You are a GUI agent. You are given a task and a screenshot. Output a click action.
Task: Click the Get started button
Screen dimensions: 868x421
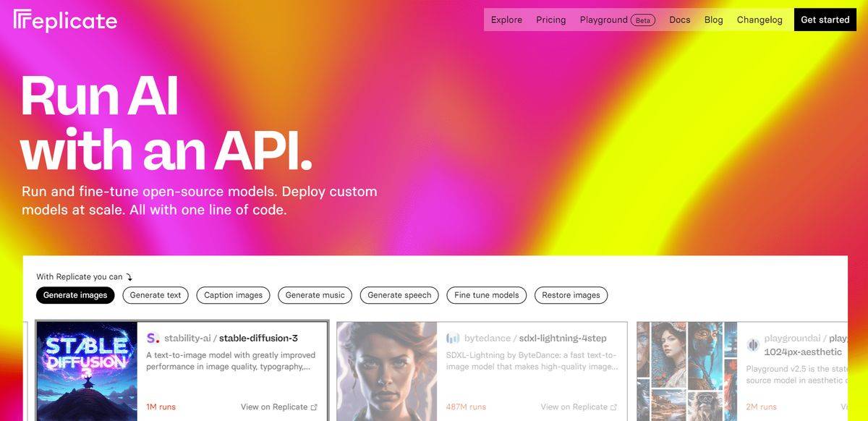825,20
